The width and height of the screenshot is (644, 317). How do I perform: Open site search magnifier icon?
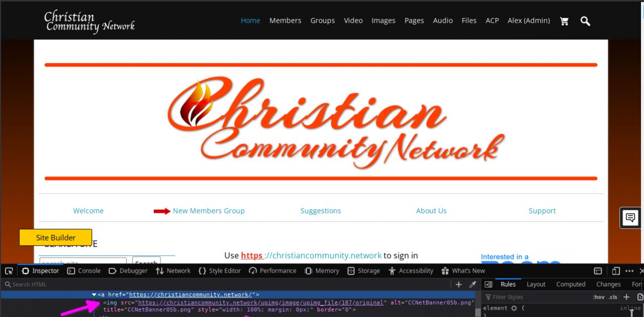pyautogui.click(x=585, y=21)
